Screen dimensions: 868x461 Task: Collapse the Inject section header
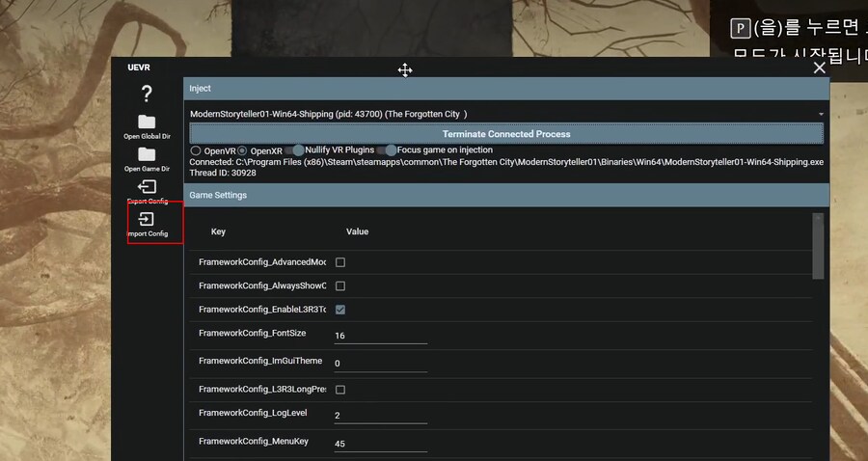click(506, 89)
